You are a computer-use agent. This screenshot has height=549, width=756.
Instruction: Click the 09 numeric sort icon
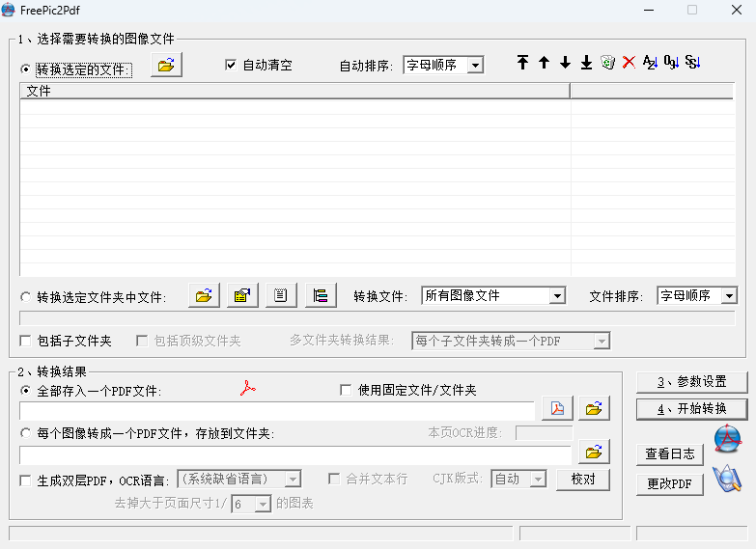coord(671,63)
